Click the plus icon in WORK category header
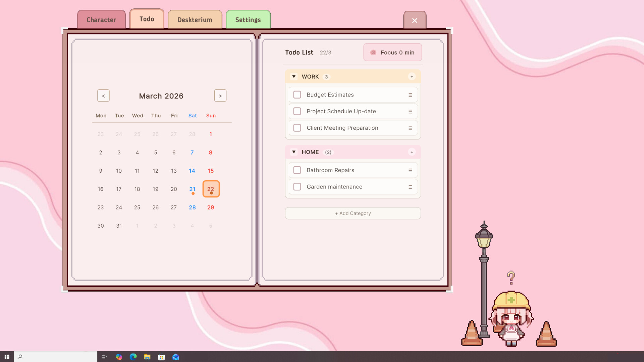The height and width of the screenshot is (362, 644). click(x=412, y=77)
